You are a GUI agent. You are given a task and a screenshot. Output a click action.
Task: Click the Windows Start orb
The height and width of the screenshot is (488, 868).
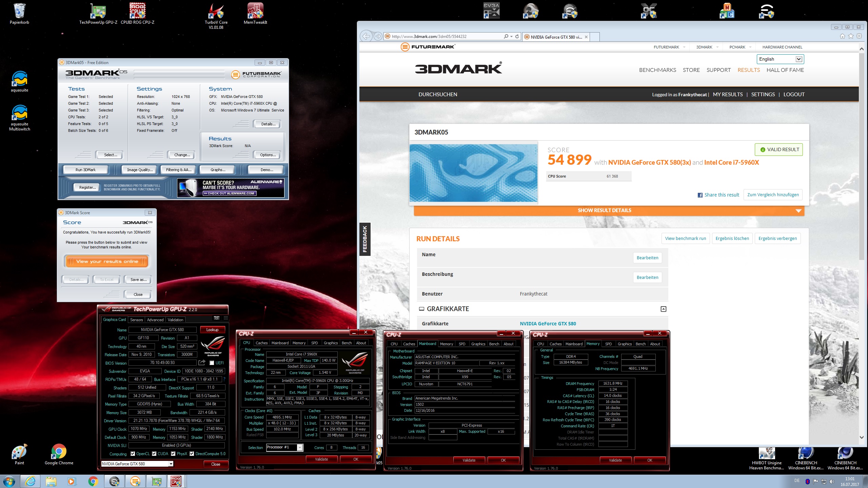9,481
